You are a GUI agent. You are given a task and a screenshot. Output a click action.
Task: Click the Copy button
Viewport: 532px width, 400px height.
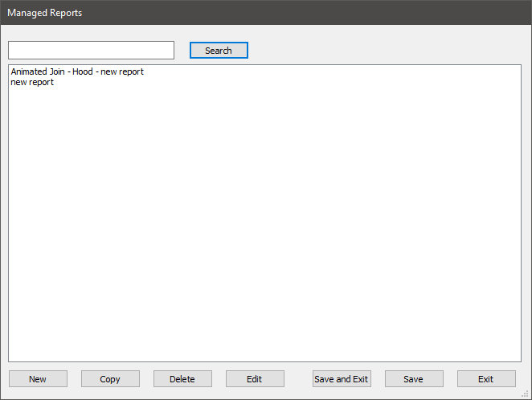110,379
